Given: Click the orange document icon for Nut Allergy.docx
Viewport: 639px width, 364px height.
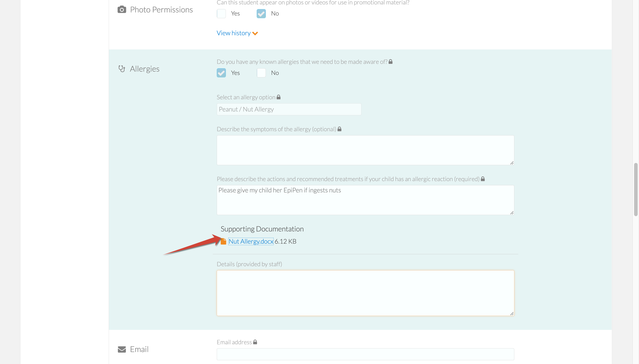Looking at the screenshot, I should click(223, 241).
